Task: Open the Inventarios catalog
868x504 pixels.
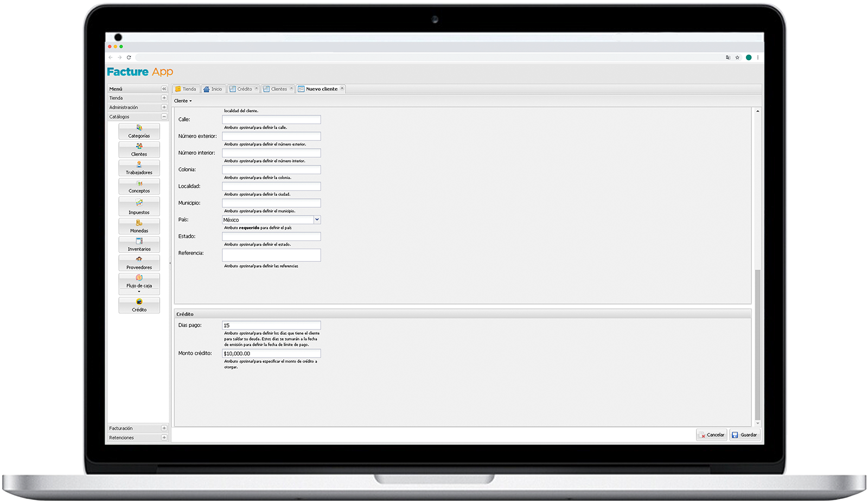Action: [139, 245]
